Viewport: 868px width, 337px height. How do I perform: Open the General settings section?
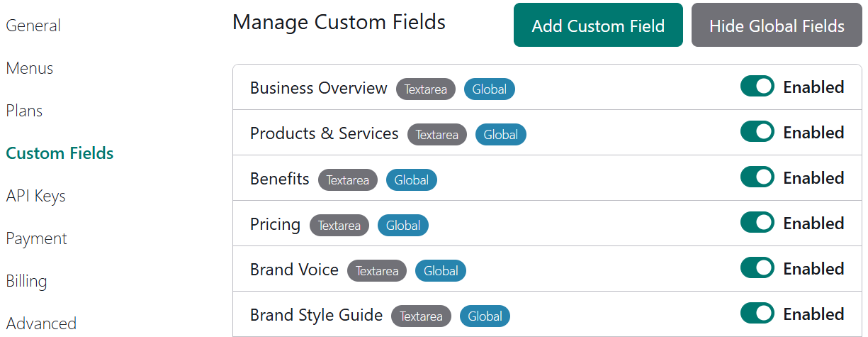tap(33, 26)
